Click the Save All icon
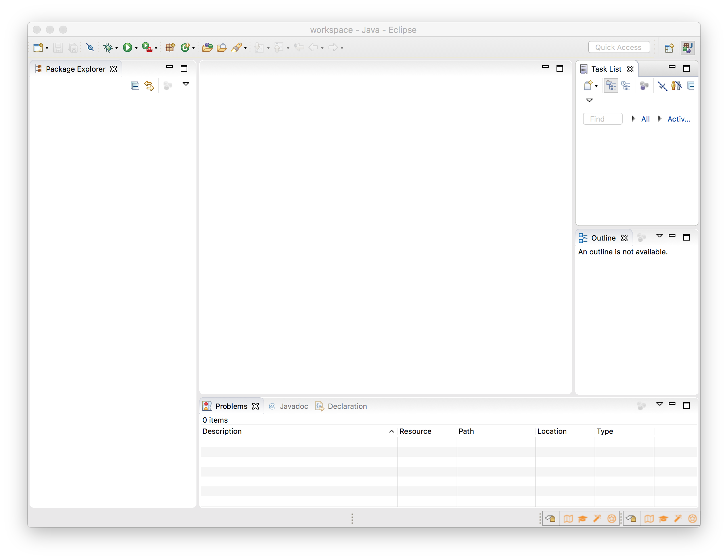The height and width of the screenshot is (560, 728). [73, 47]
